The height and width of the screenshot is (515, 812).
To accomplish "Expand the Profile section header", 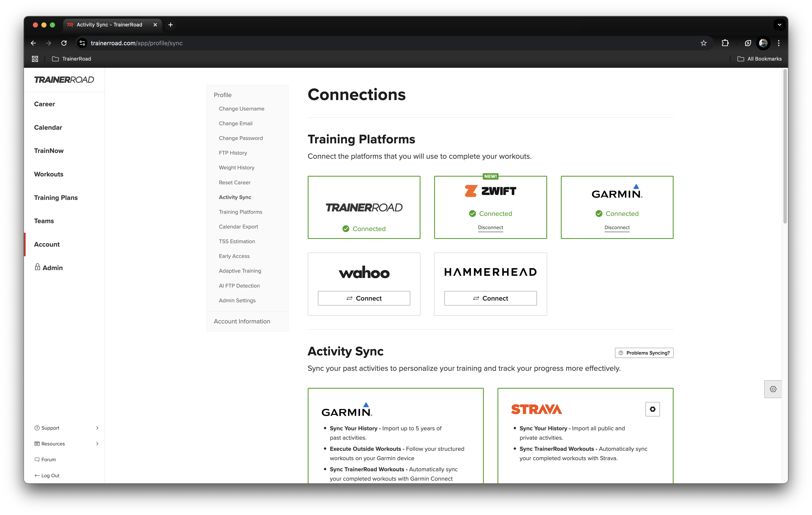I will pos(223,95).
